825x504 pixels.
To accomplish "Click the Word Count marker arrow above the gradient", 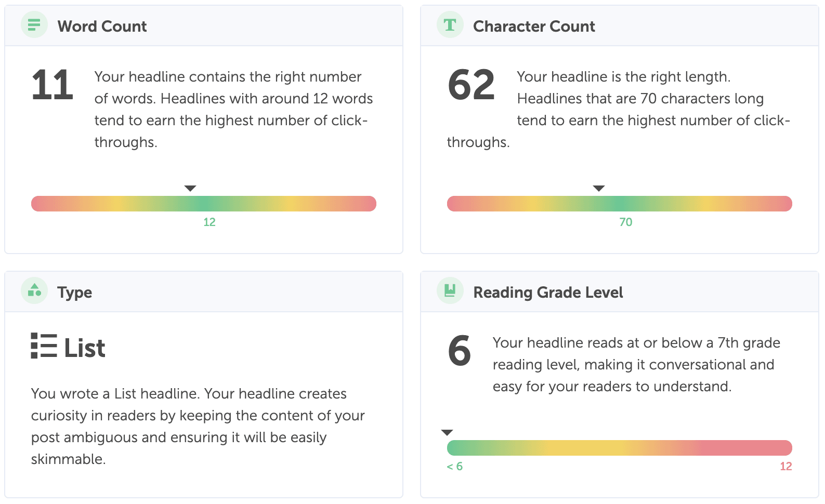I will click(190, 188).
